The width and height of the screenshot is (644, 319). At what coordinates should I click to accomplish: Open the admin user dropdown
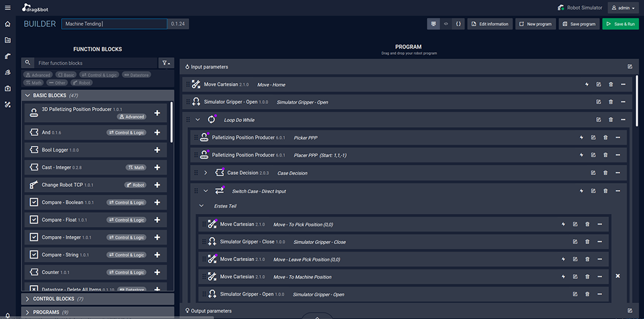[x=623, y=8]
